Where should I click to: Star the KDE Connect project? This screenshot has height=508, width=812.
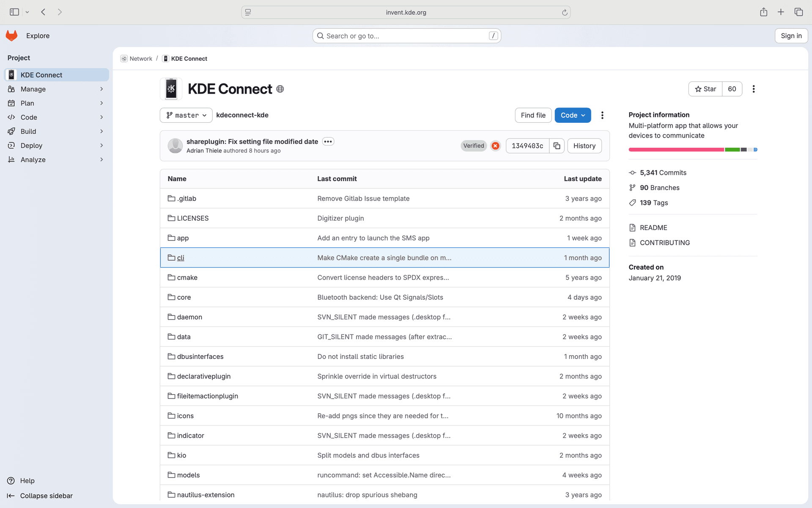coord(705,89)
